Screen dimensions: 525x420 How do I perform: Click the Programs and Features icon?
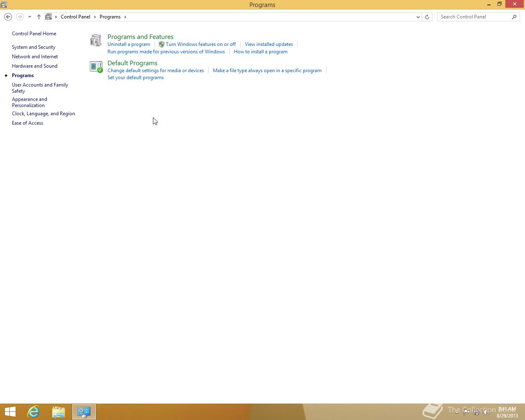(x=96, y=40)
